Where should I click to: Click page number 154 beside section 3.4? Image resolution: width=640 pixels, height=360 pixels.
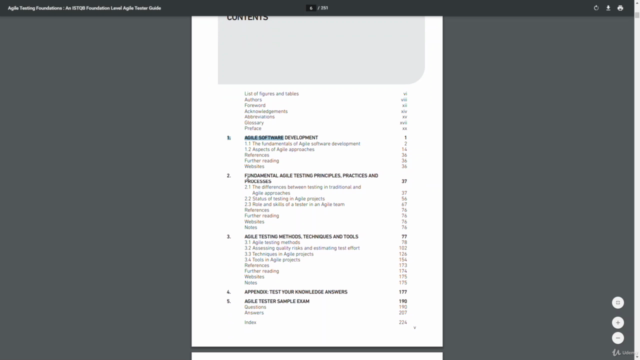point(403,260)
